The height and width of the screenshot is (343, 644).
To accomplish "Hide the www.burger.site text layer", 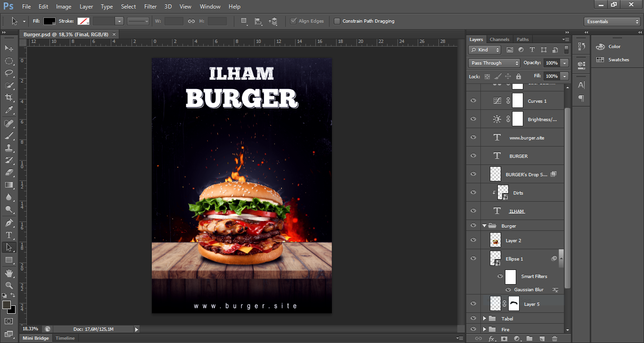I will (473, 137).
